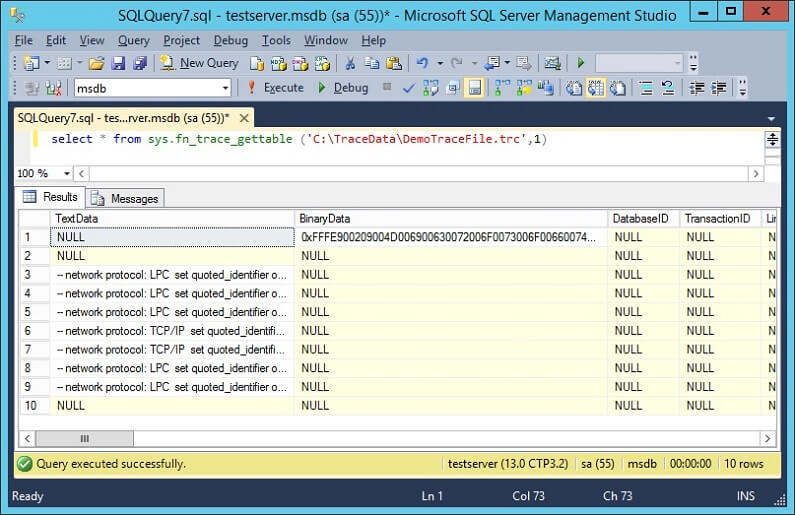Click the Parse checkmark icon
The width and height of the screenshot is (795, 515).
408,89
